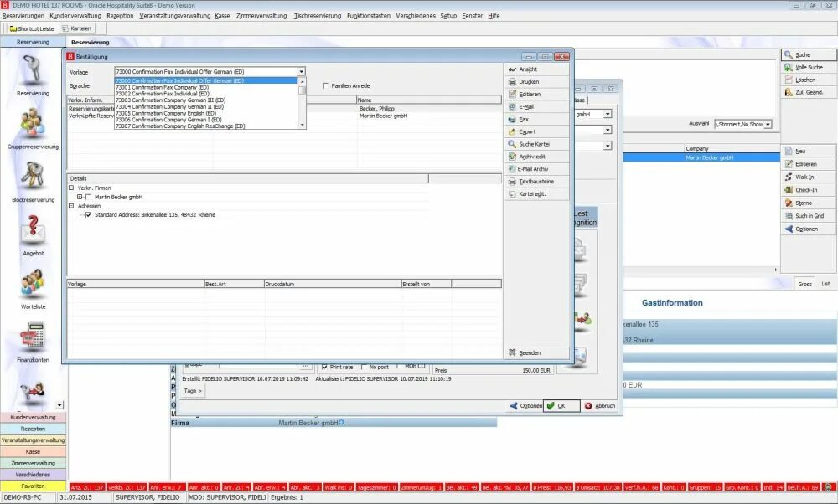Click Beenden to leave Bestätigung dialog
The image size is (838, 504).
pos(536,353)
